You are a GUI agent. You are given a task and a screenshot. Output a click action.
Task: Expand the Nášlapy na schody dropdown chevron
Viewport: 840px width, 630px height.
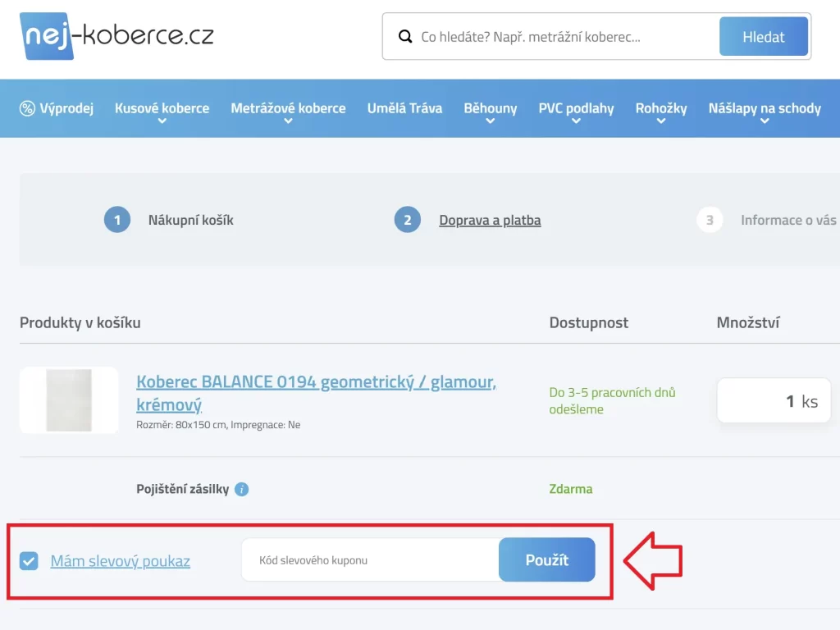click(x=765, y=120)
